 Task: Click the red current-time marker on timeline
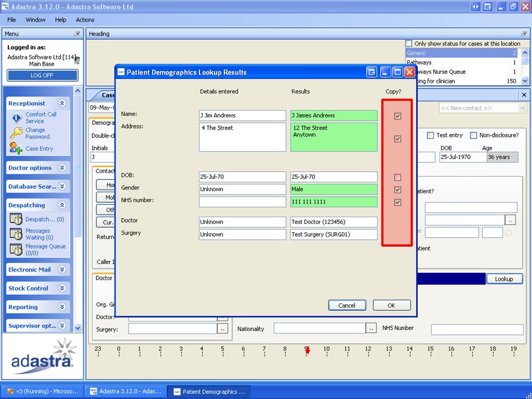coord(308,350)
